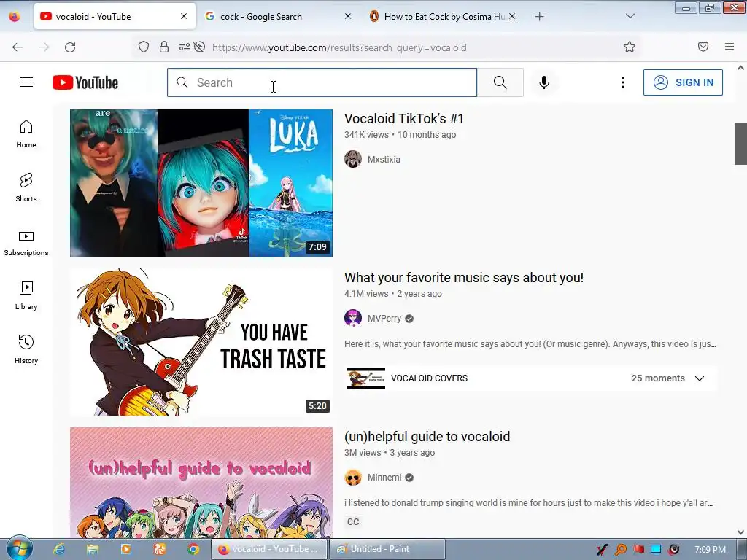Focus the YouTube search field
747x560 pixels.
[322, 82]
